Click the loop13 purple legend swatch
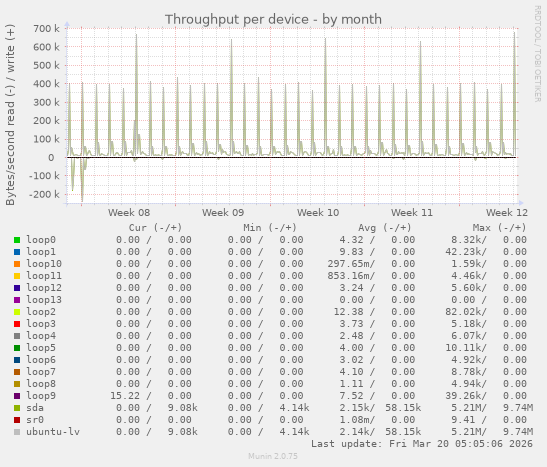Screen dimensions: 547x467 17,300
